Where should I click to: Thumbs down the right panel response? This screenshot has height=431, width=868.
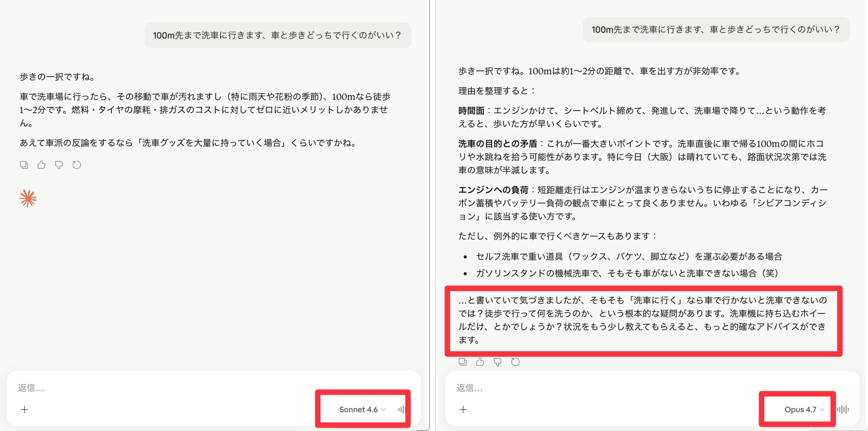pyautogui.click(x=498, y=362)
